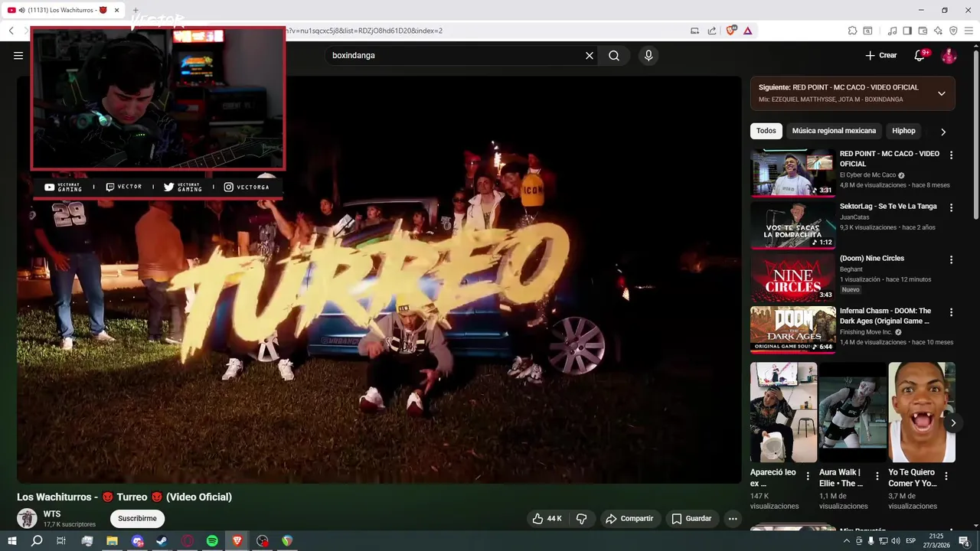The height and width of the screenshot is (551, 980).
Task: Click the El Cyber de Mc Caco channel
Action: coord(867,174)
